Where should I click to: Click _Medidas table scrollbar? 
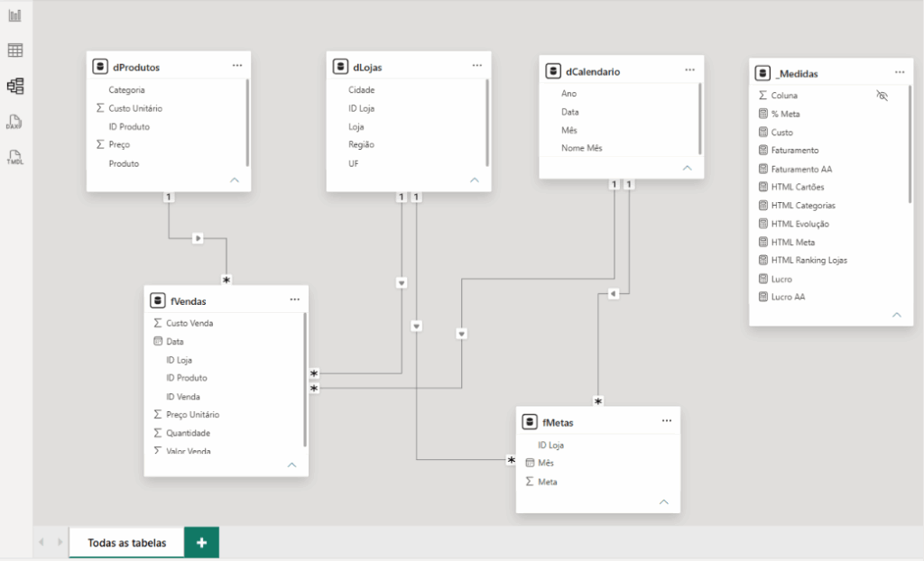point(910,144)
